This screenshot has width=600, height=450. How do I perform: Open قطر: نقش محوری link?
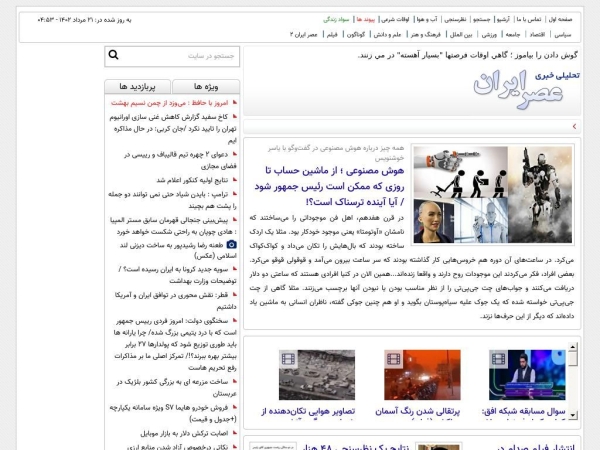tap(176, 301)
